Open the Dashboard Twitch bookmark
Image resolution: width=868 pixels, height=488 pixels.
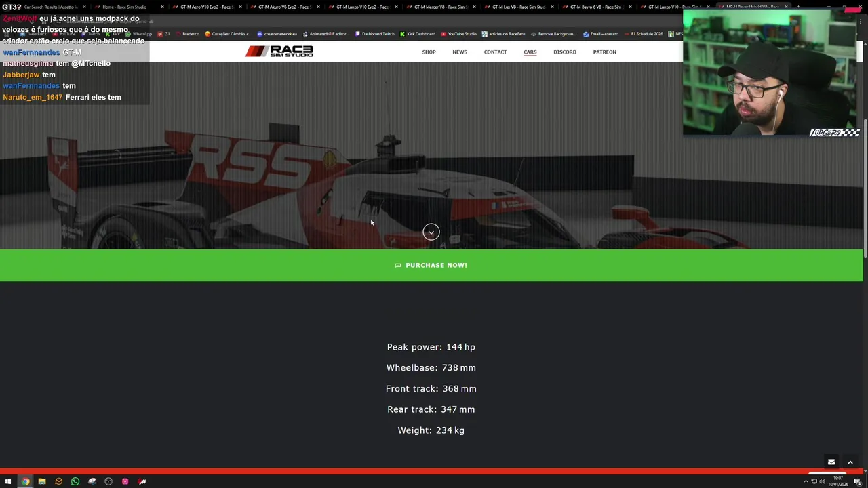click(375, 34)
